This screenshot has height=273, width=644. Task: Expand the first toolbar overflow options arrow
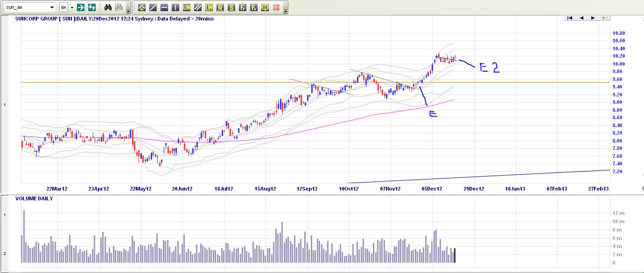pos(128,10)
